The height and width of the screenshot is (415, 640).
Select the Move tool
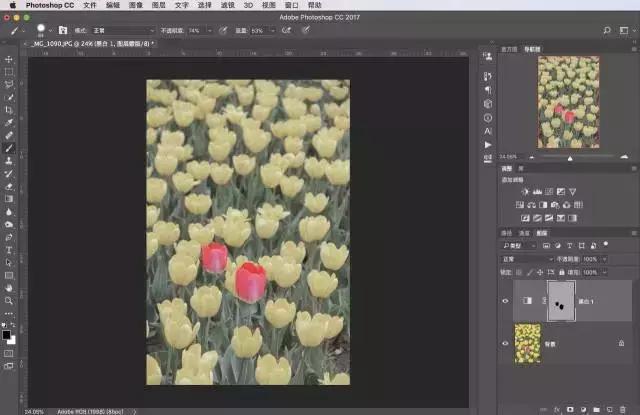point(9,60)
